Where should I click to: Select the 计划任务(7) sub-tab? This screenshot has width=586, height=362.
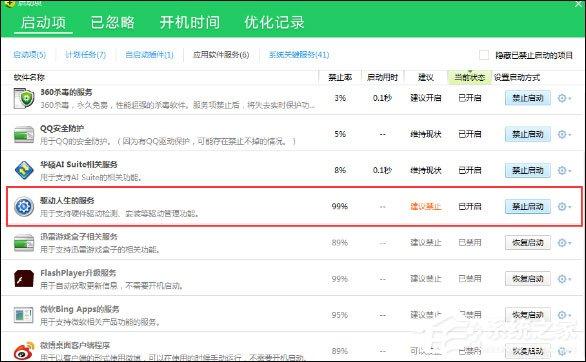tap(86, 55)
